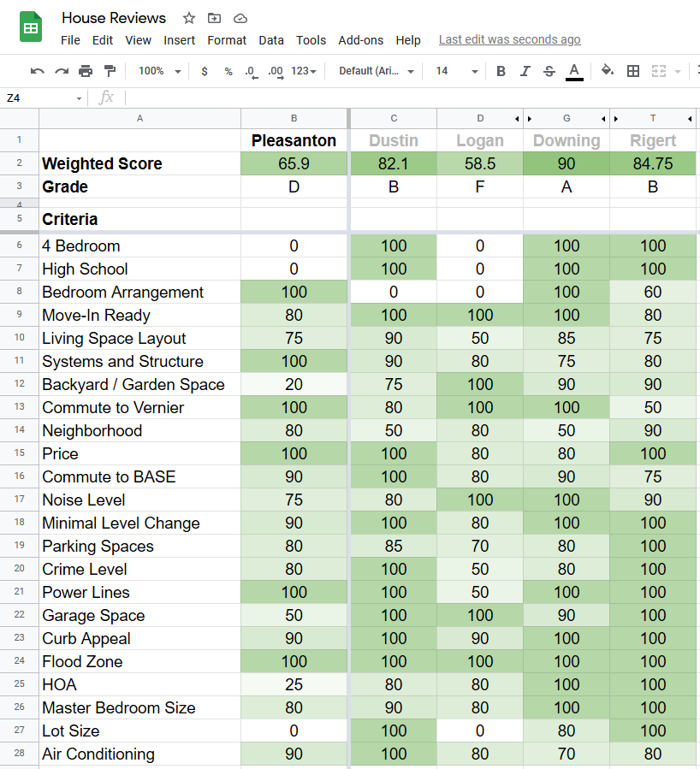The image size is (700, 769).
Task: Open the Format menu
Action: coord(227,40)
